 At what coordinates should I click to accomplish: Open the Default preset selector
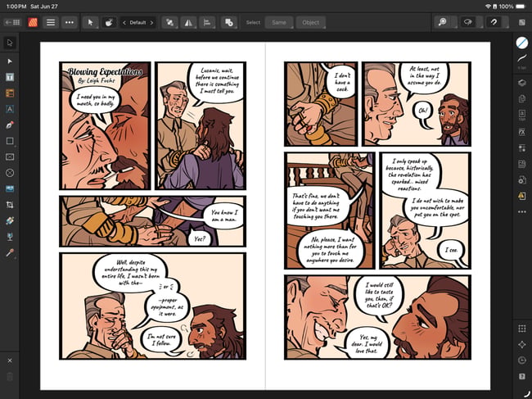coord(138,22)
